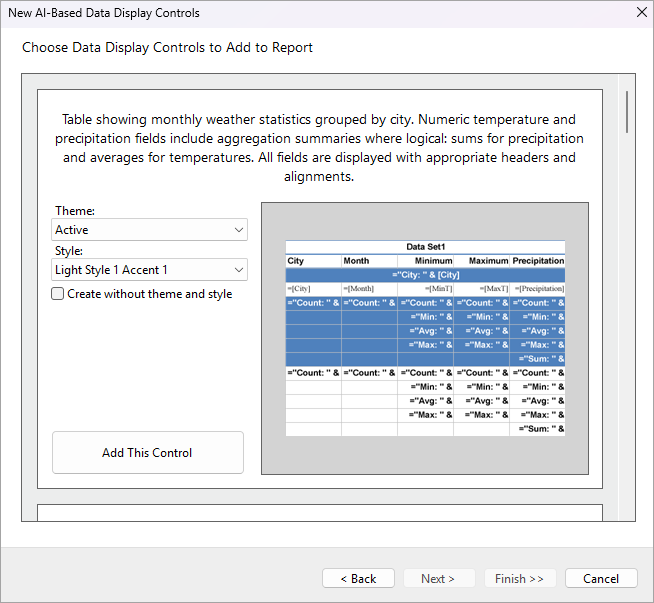Close the New AI-Based Data Display Controls dialog
This screenshot has height=603, width=654.
coord(641,13)
